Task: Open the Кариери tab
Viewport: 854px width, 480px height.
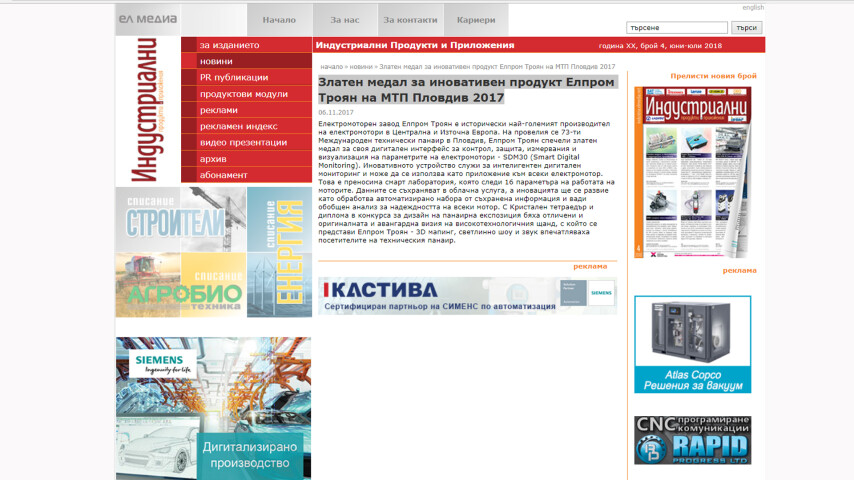Action: click(476, 20)
